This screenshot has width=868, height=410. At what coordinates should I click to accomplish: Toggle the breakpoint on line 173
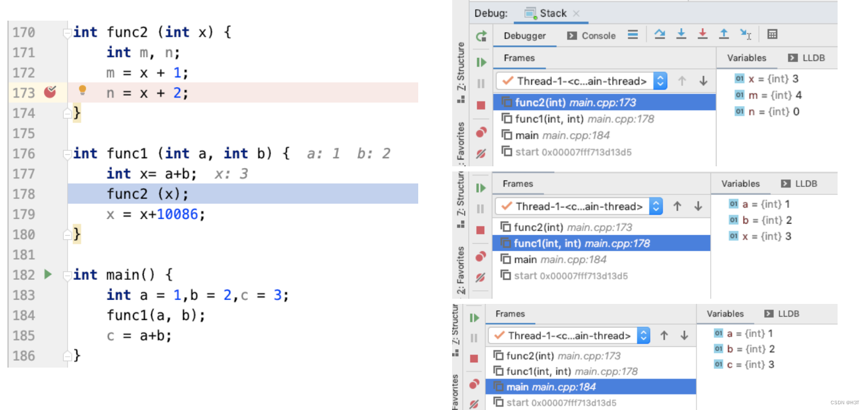tap(50, 92)
